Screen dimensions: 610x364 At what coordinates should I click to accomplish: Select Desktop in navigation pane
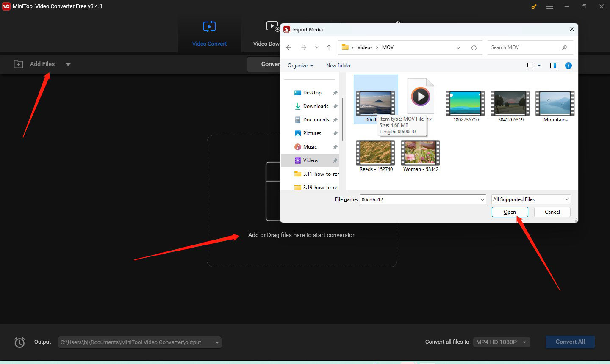(312, 93)
